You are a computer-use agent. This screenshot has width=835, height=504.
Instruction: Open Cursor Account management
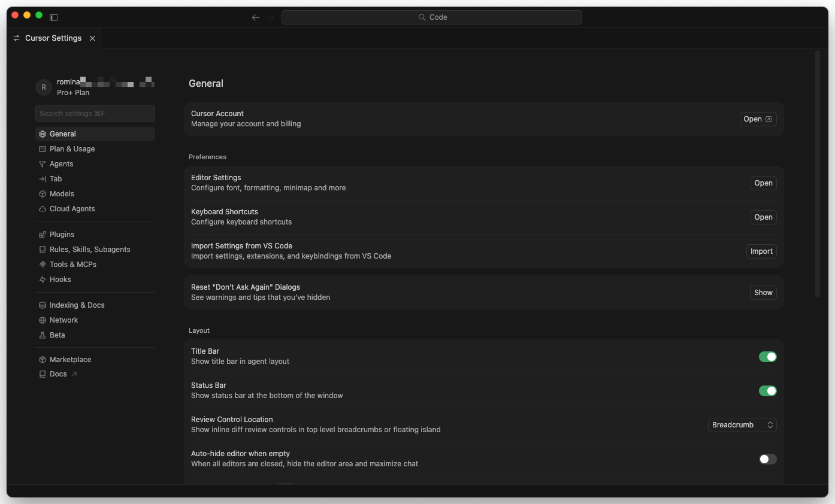758,119
